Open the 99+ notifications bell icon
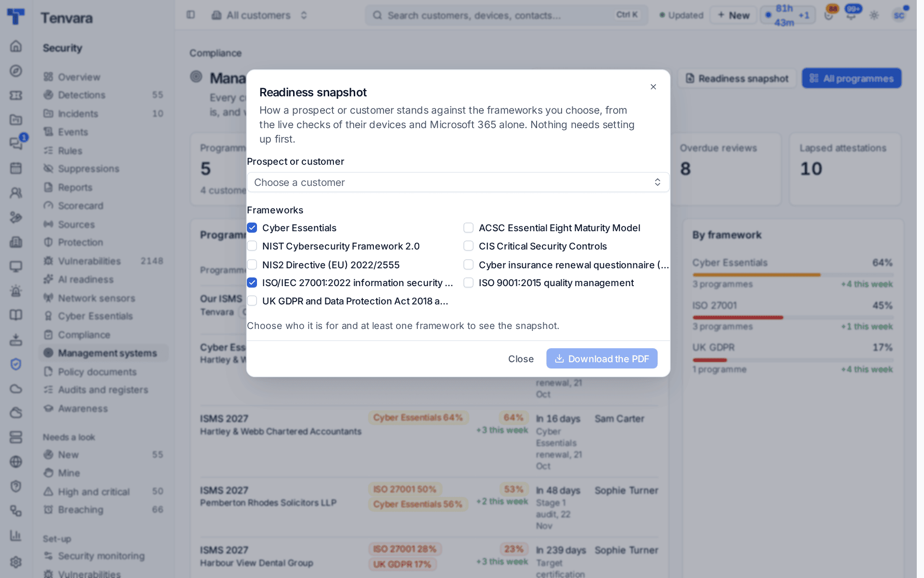This screenshot has width=924, height=578. [x=851, y=15]
